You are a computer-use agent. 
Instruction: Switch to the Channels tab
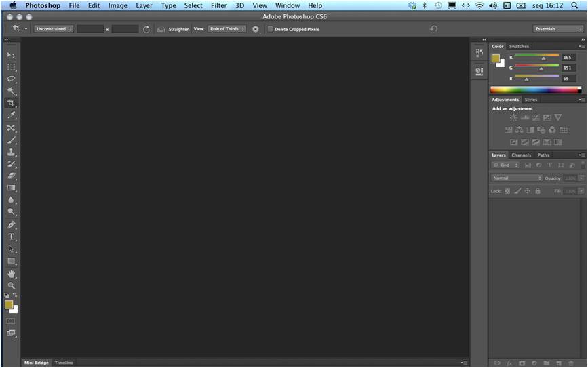click(522, 155)
